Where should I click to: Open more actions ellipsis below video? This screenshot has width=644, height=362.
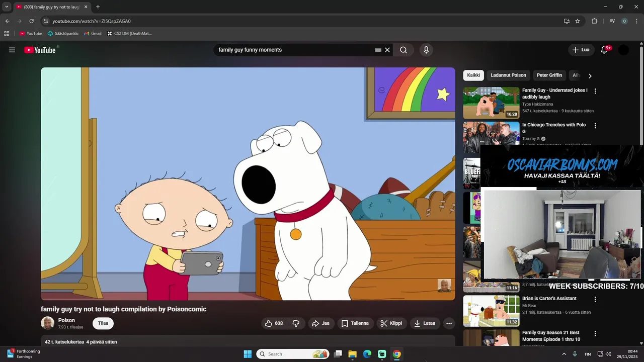point(449,323)
